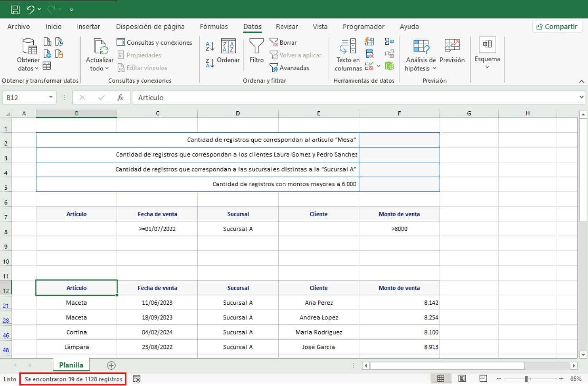The height and width of the screenshot is (386, 588).
Task: Add a new sheet with plus button
Action: pos(111,365)
